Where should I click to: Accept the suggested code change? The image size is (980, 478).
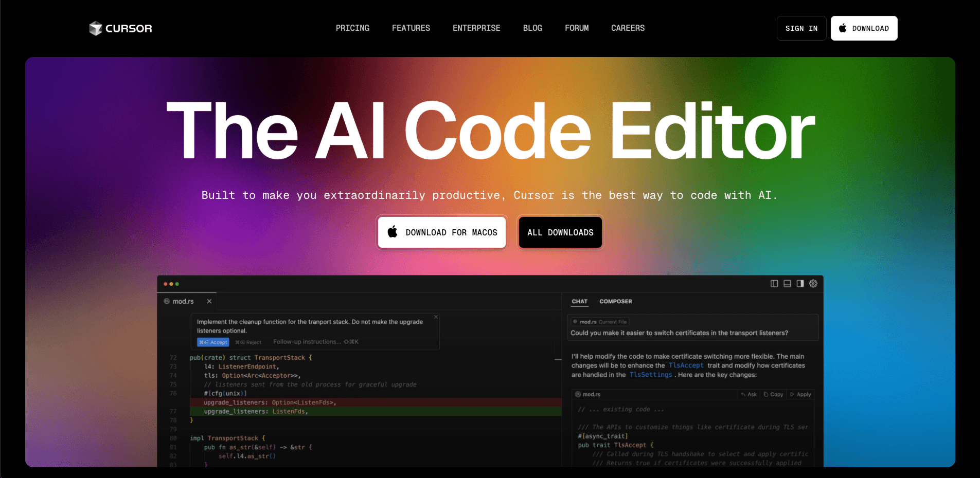pyautogui.click(x=213, y=342)
